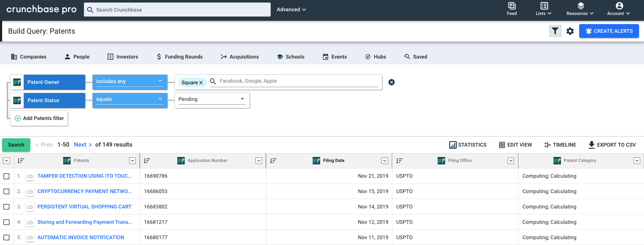Remove the Square chip from filter
The height and width of the screenshot is (245, 644).
pos(201,83)
